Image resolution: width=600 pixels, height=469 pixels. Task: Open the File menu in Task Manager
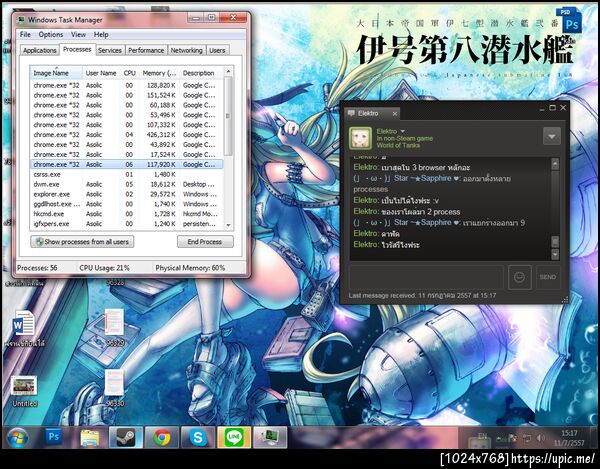coord(25,34)
